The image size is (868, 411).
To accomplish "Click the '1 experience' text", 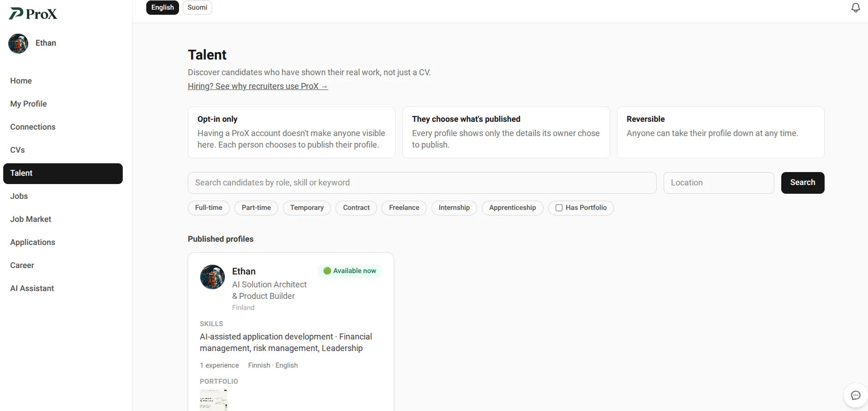I will click(x=219, y=365).
